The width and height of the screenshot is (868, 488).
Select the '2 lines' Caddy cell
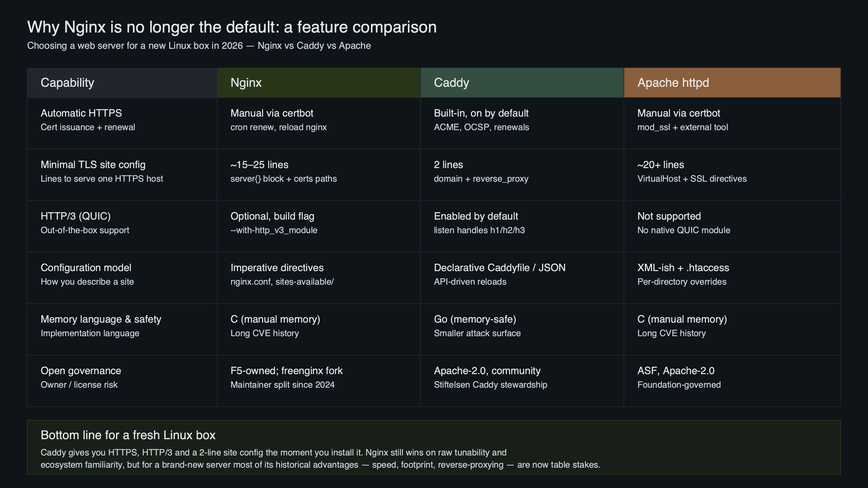coord(449,165)
